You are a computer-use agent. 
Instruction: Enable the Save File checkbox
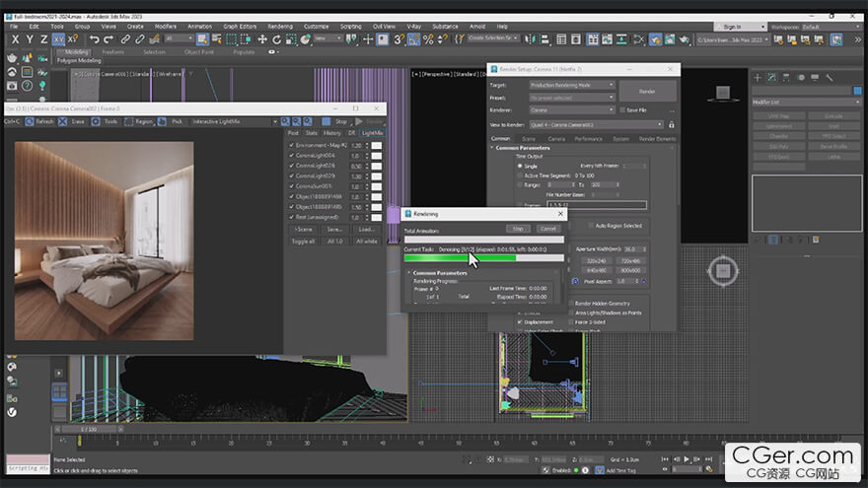click(622, 110)
